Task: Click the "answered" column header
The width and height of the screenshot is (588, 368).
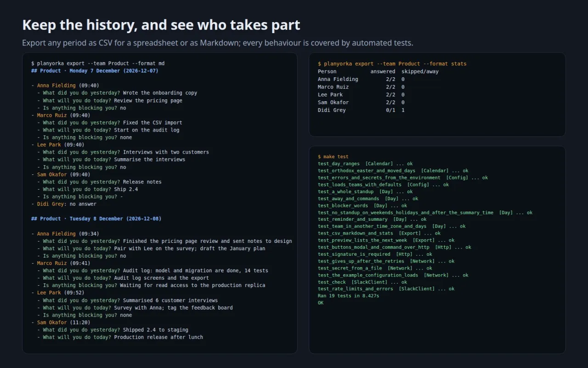Action: [x=383, y=72]
